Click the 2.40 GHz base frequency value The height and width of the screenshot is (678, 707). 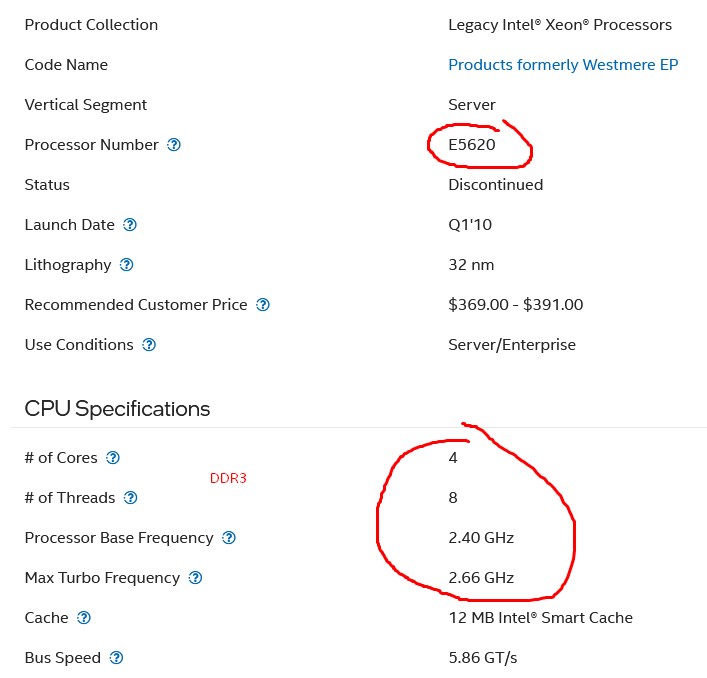point(481,538)
